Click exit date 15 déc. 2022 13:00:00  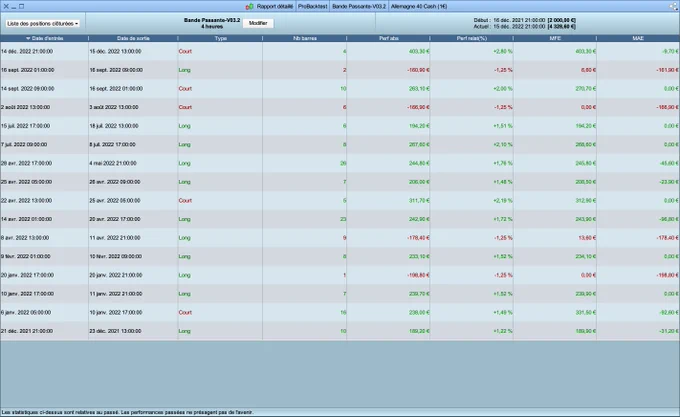(x=115, y=52)
